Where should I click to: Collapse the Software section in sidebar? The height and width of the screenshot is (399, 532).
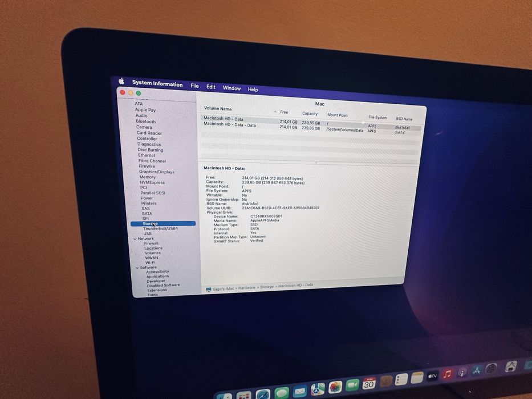point(137,268)
